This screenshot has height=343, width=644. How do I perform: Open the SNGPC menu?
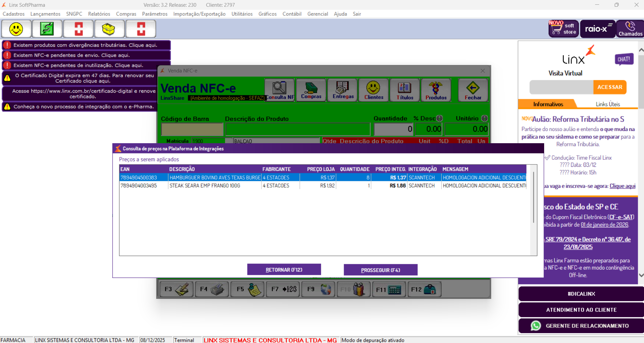point(74,14)
